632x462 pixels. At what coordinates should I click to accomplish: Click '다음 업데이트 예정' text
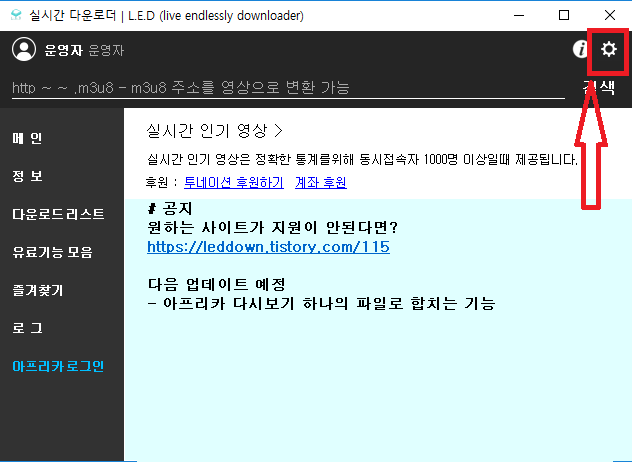[217, 284]
